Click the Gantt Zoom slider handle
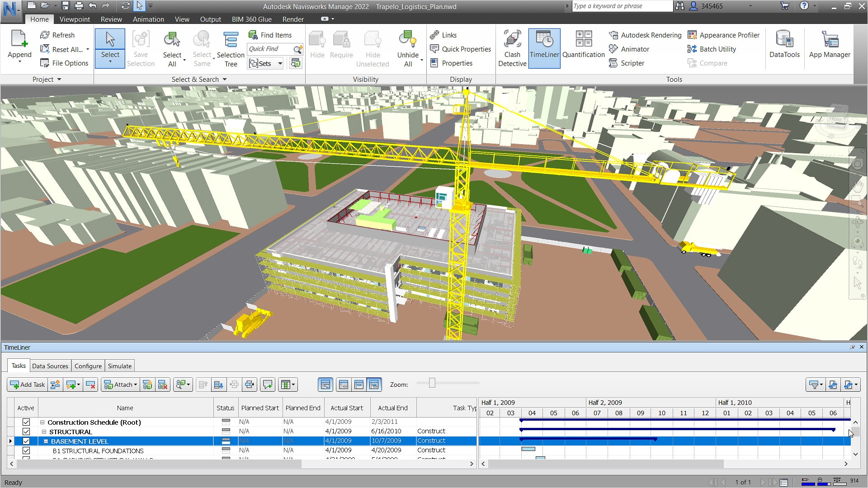868x488 pixels. click(x=432, y=383)
